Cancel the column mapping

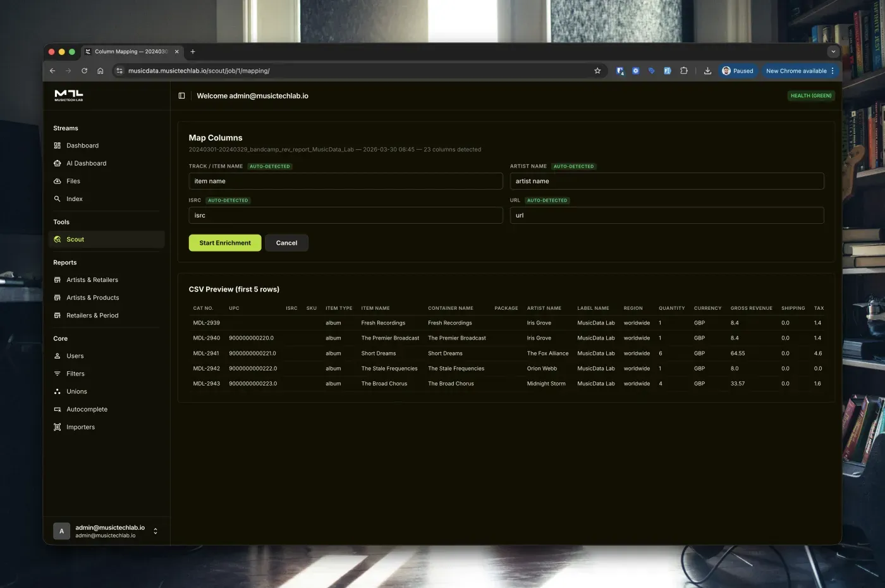[x=286, y=243]
